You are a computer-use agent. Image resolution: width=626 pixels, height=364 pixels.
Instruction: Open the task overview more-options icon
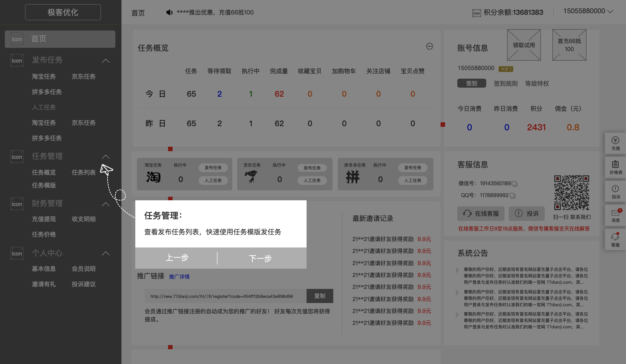click(430, 46)
